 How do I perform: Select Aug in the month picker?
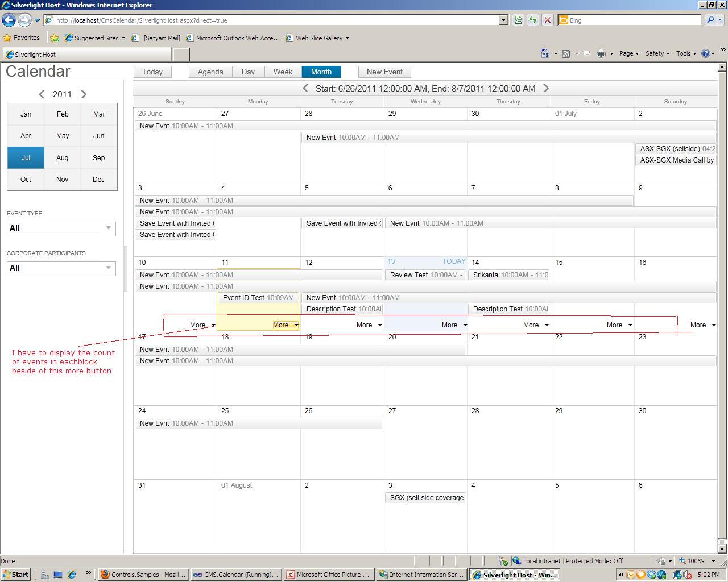tap(63, 158)
